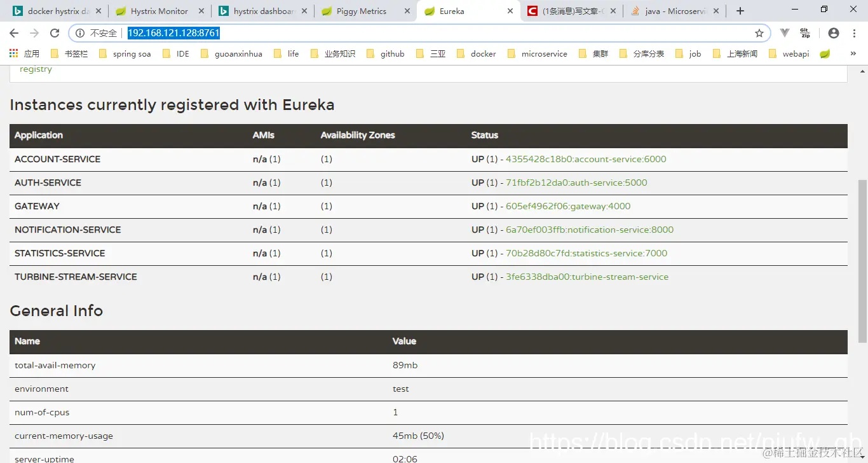Image resolution: width=868 pixels, height=463 pixels.
Task: Open the docker bookmark folder
Action: point(477,53)
